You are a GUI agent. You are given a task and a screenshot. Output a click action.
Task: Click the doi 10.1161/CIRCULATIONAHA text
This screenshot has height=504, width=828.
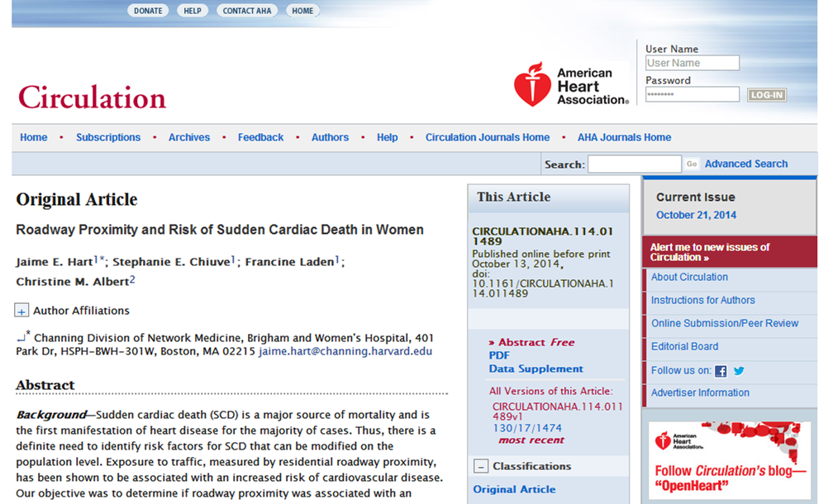(x=543, y=288)
